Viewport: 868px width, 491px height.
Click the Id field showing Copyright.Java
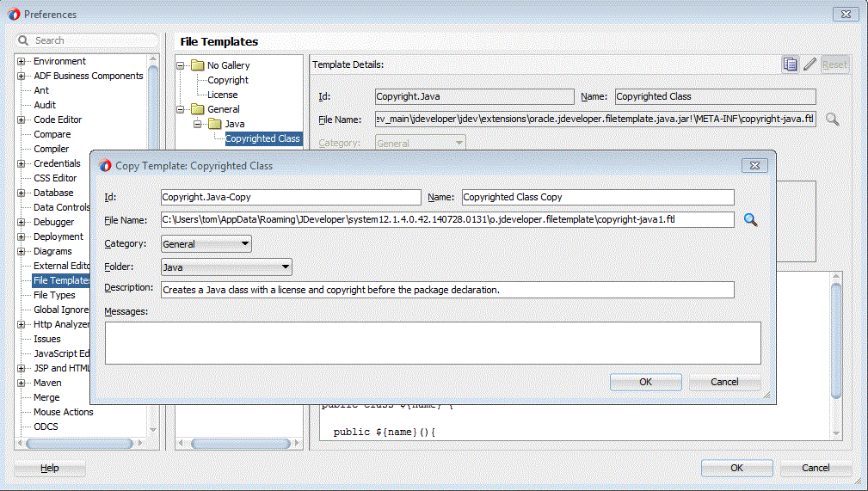[474, 96]
